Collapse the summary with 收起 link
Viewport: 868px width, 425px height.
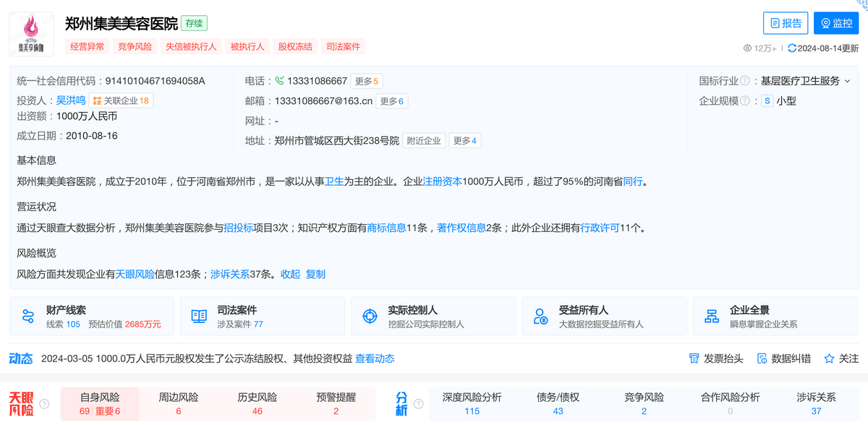click(290, 274)
